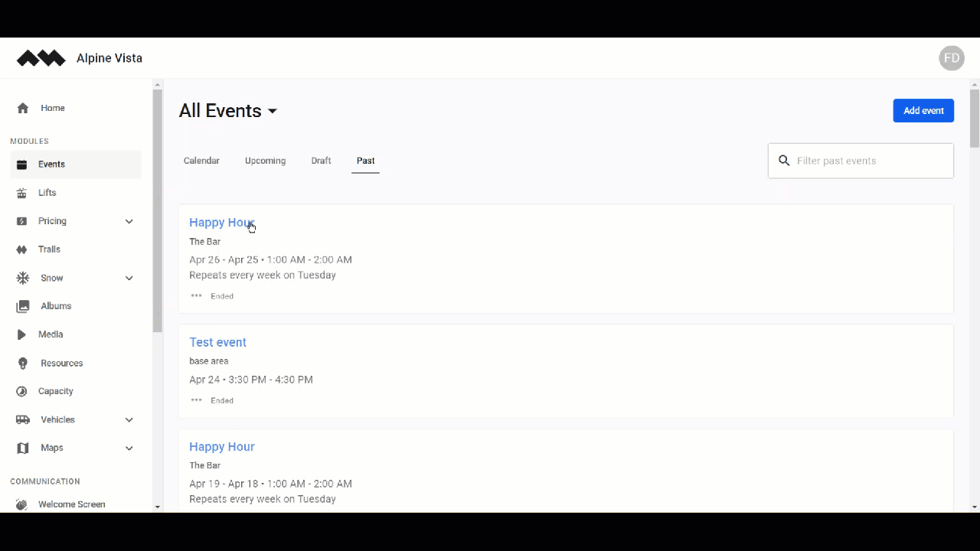
Task: Click the Lifts gondola icon
Action: click(x=22, y=193)
